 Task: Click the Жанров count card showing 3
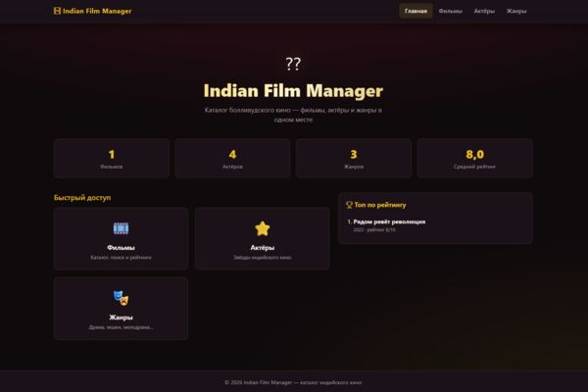[x=354, y=159]
